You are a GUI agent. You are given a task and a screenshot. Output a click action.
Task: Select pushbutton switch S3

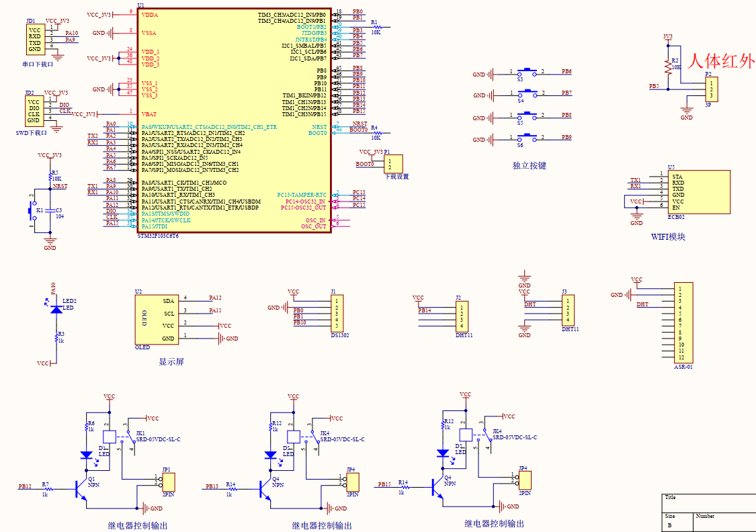pos(526,74)
